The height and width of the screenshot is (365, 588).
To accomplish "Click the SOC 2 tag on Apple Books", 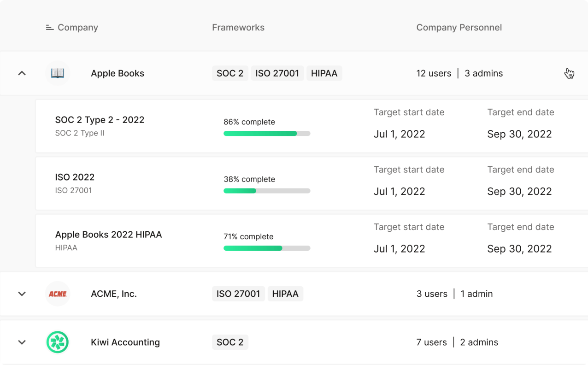I will coord(230,73).
